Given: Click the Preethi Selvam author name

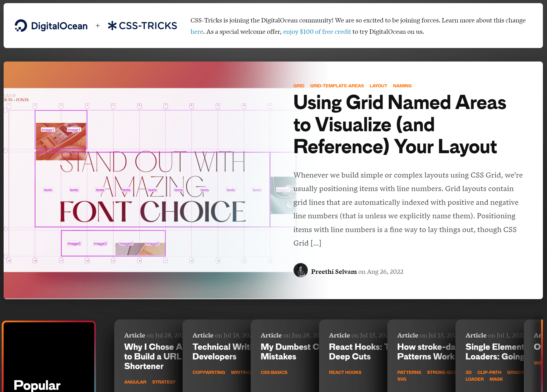Looking at the screenshot, I should click(334, 271).
